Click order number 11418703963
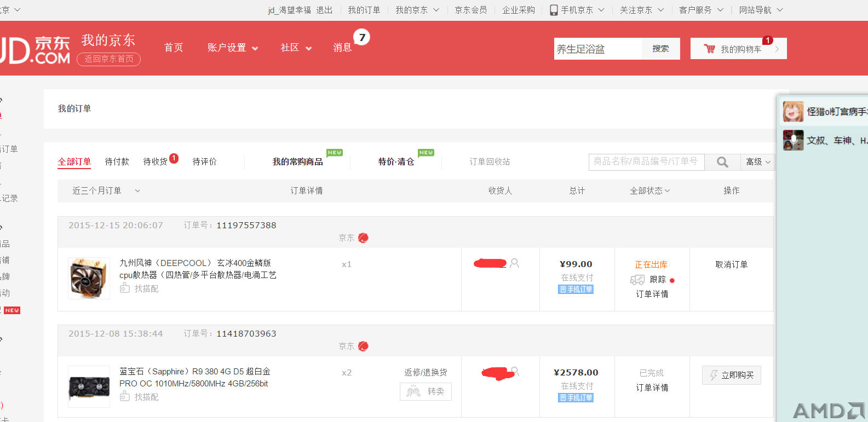This screenshot has width=868, height=422. point(246,333)
